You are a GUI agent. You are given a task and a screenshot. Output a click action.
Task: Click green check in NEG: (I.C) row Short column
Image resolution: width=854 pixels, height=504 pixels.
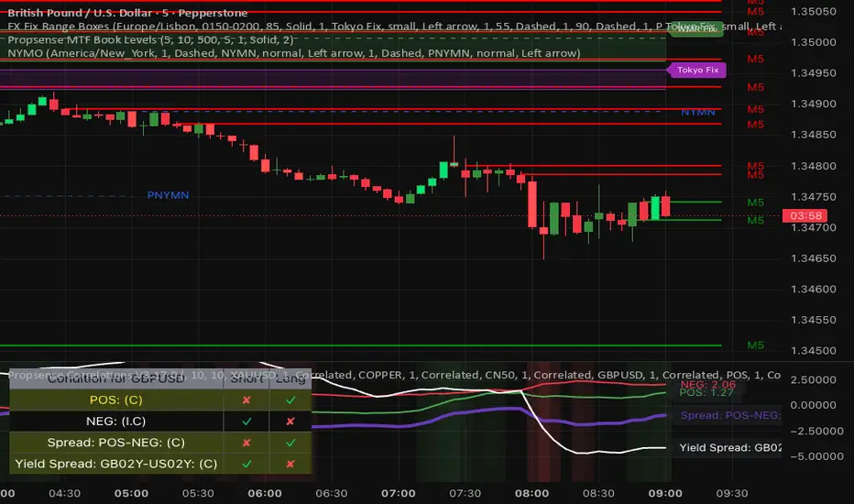[x=246, y=422]
